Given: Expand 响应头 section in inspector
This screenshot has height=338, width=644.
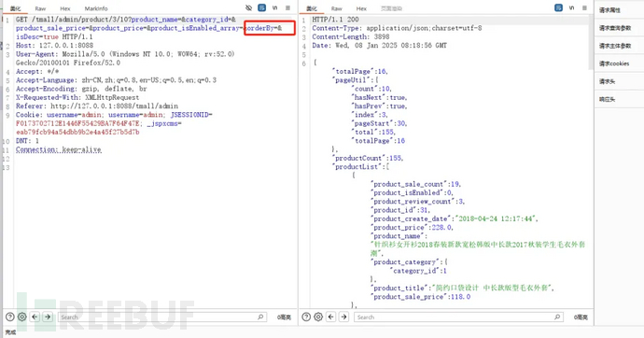Looking at the screenshot, I should (607, 99).
